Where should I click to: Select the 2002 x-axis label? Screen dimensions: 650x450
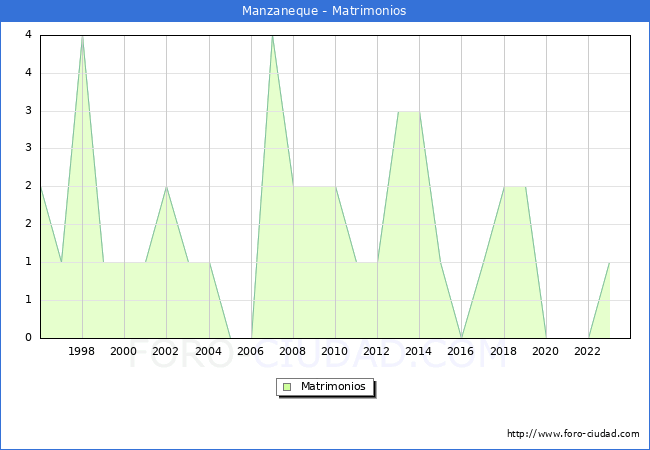(x=165, y=351)
